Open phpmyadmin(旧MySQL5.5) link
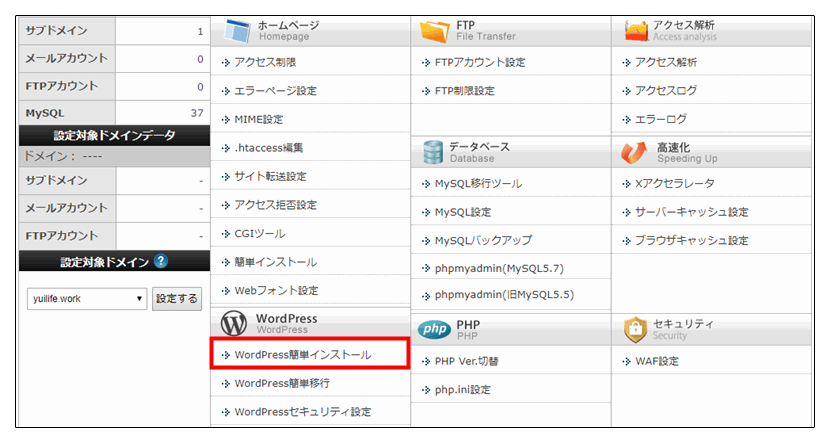This screenshot has height=443, width=830. click(x=504, y=295)
